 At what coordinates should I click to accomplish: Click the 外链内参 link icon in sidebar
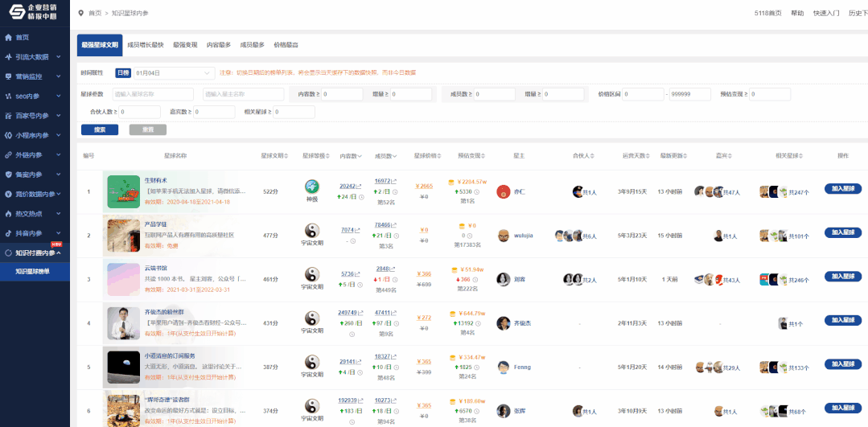coord(8,155)
